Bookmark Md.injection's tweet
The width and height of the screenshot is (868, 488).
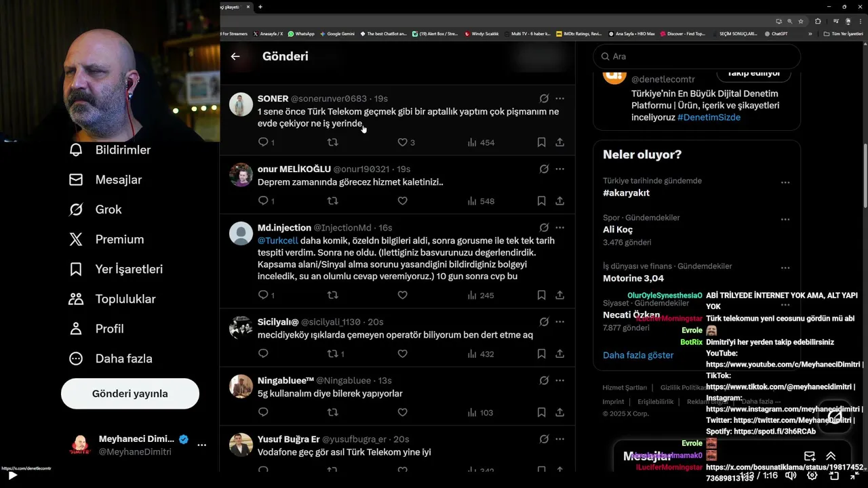pos(541,295)
